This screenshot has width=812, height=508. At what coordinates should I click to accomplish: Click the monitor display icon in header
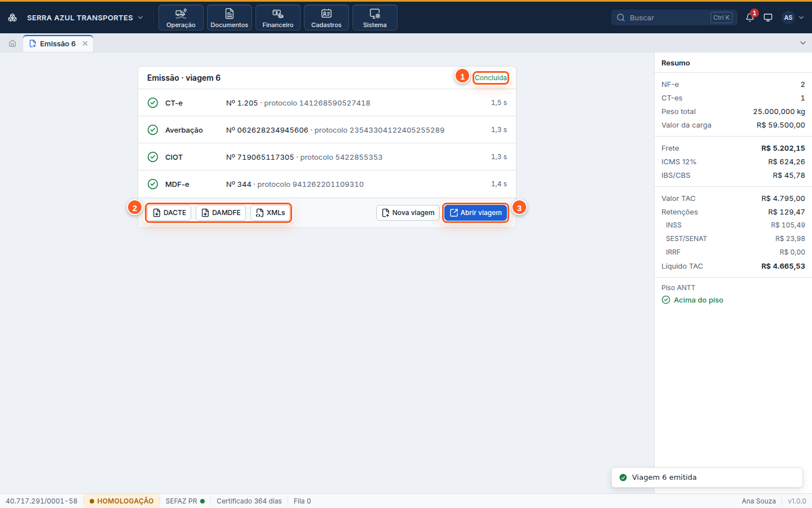768,17
